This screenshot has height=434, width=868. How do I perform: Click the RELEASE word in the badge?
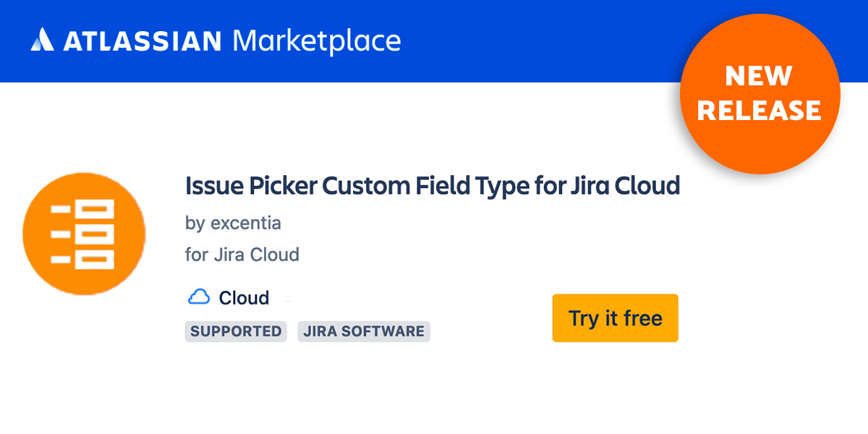(759, 111)
